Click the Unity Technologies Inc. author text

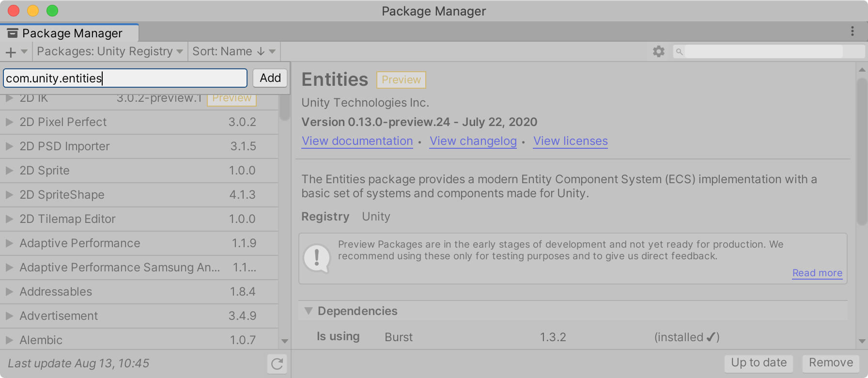365,103
